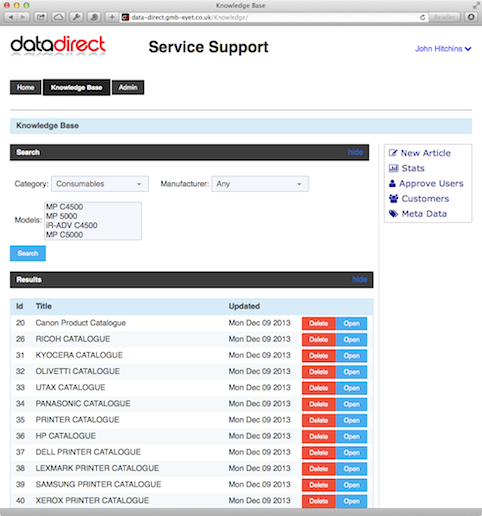Hide the Results panel
The image size is (482, 516).
(360, 279)
